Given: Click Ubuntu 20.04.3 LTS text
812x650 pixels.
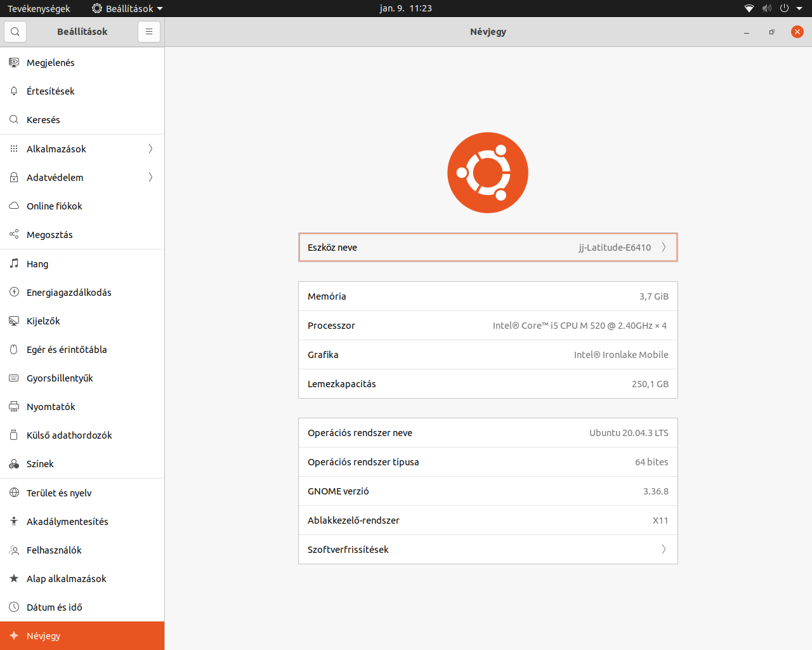Looking at the screenshot, I should 629,433.
